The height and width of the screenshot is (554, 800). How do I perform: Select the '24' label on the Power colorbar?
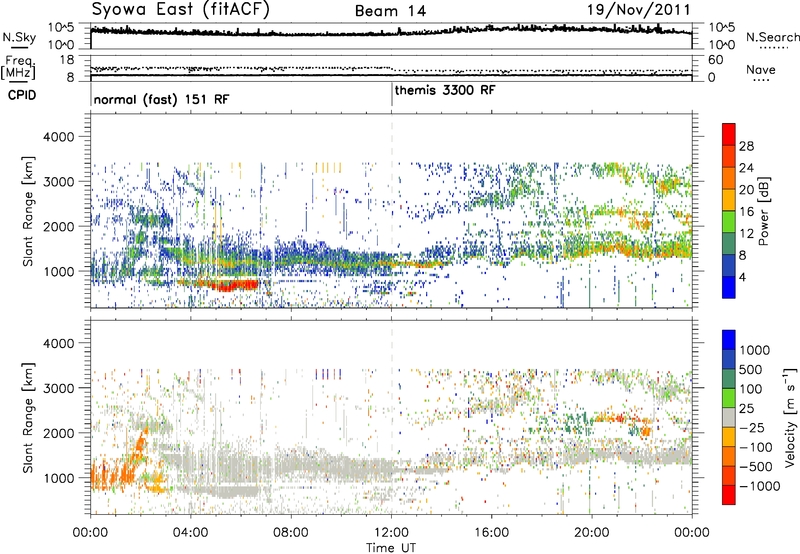[x=746, y=168]
